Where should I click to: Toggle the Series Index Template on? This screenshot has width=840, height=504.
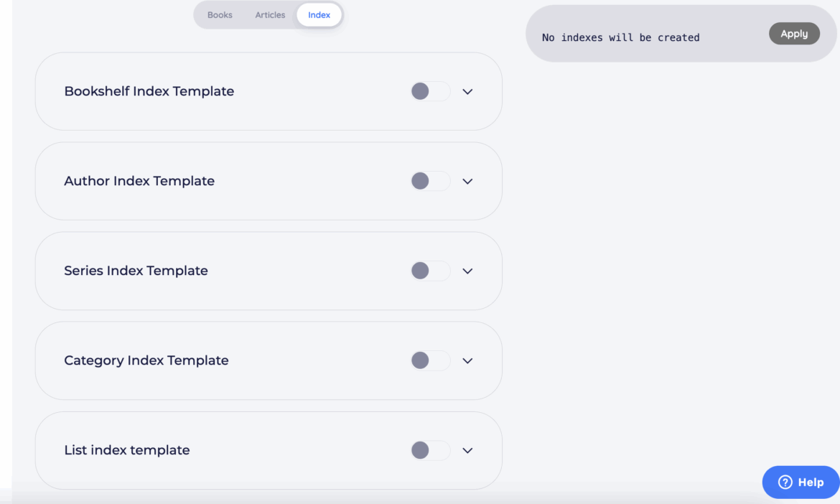click(430, 271)
